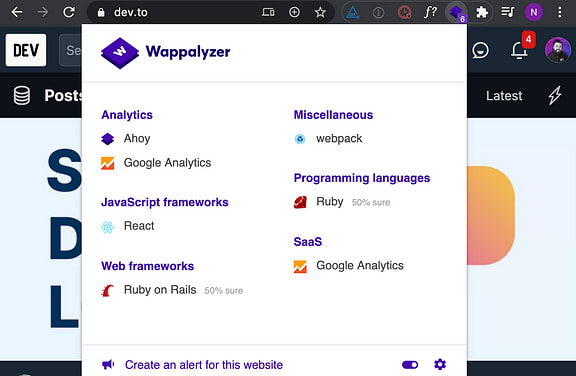This screenshot has height=376, width=576.
Task: Reload the dev.to page
Action: click(69, 12)
